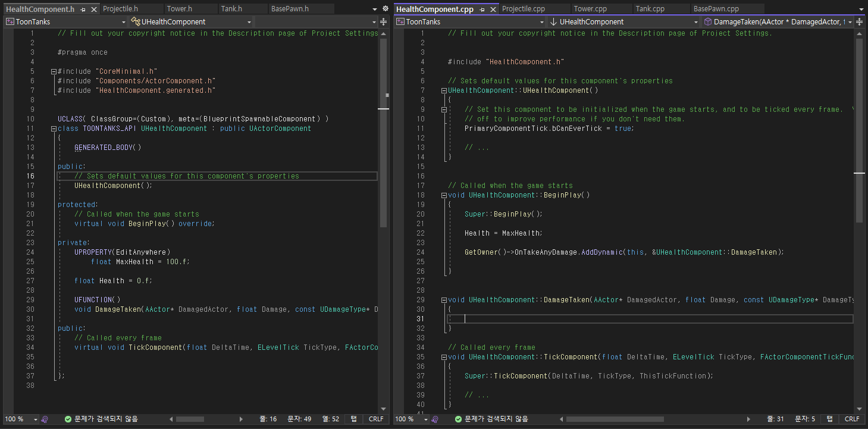This screenshot has height=429, width=868.
Task: Click left pane character 49 indicator
Action: click(299, 419)
